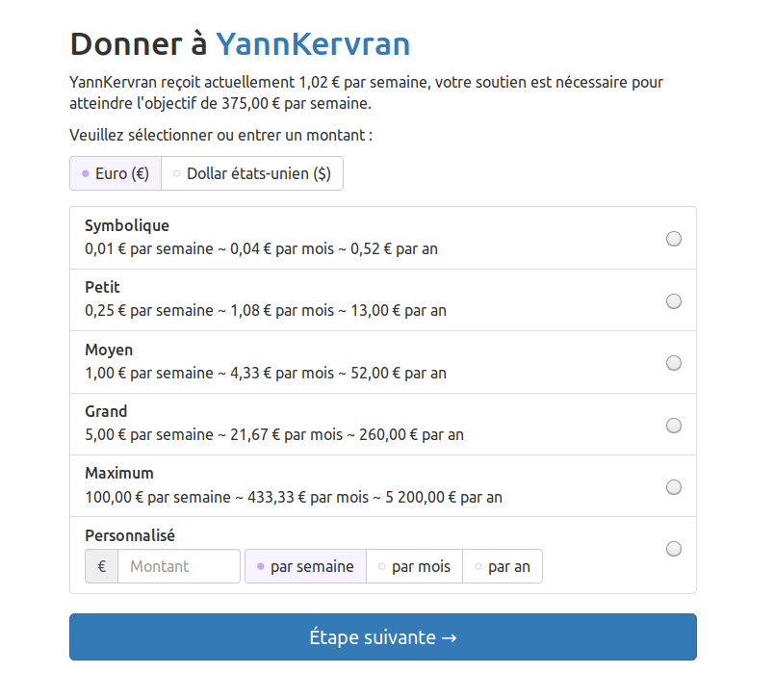The width and height of the screenshot is (774, 700).
Task: Select the Maximum donation radio button
Action: tap(674, 487)
